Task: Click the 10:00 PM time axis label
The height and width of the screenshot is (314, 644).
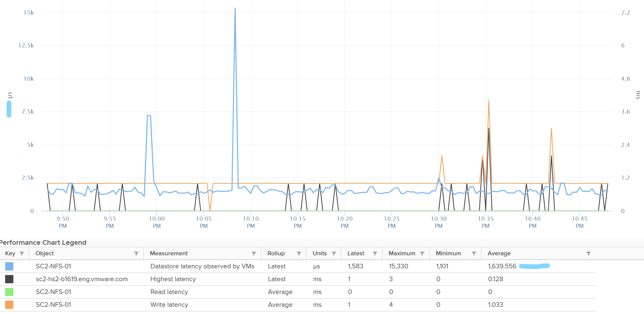Action: click(157, 222)
